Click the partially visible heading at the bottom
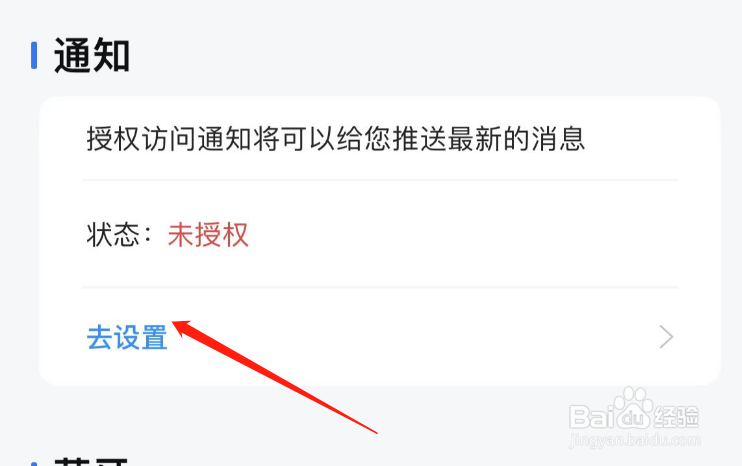 (91, 461)
